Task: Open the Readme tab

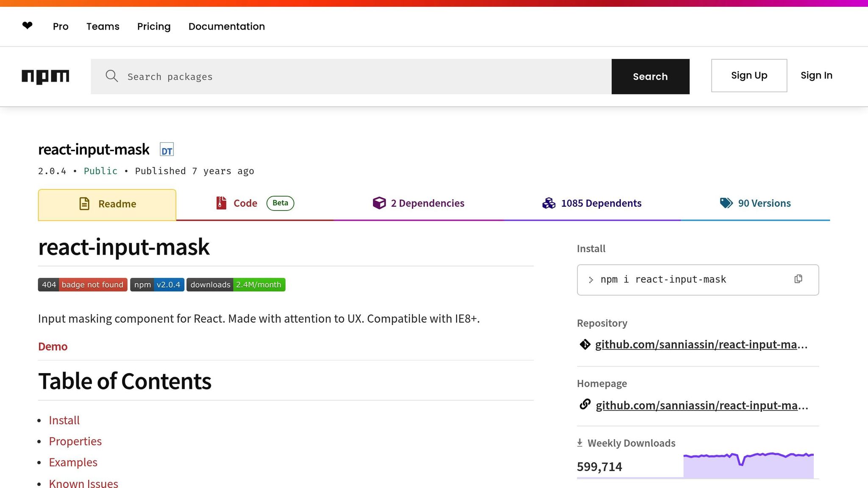Action: [107, 205]
